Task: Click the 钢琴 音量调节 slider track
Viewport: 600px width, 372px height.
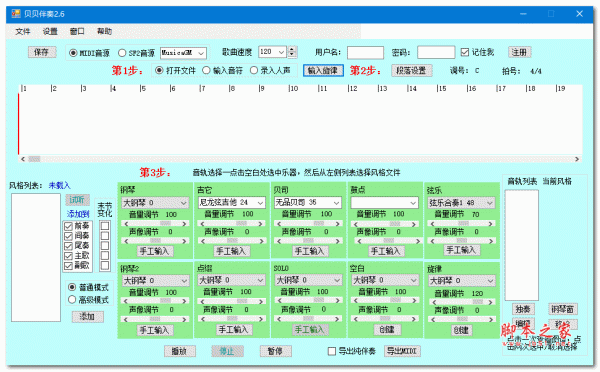Action: pyautogui.click(x=155, y=224)
